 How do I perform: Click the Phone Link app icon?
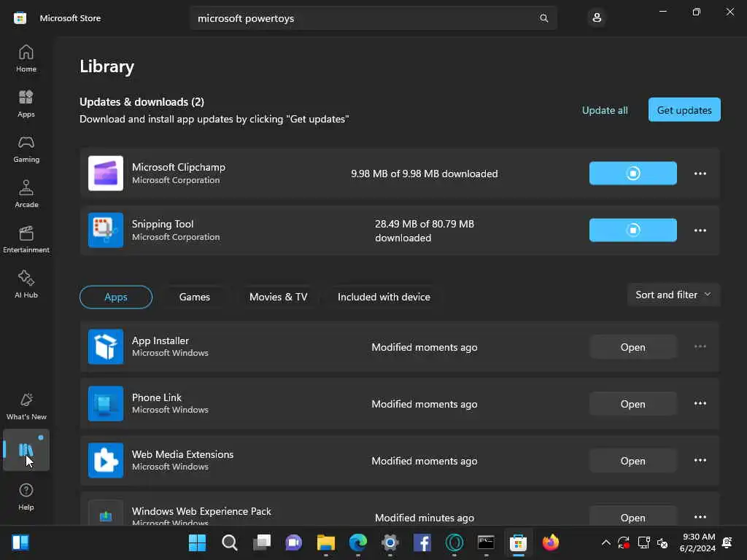click(x=106, y=404)
